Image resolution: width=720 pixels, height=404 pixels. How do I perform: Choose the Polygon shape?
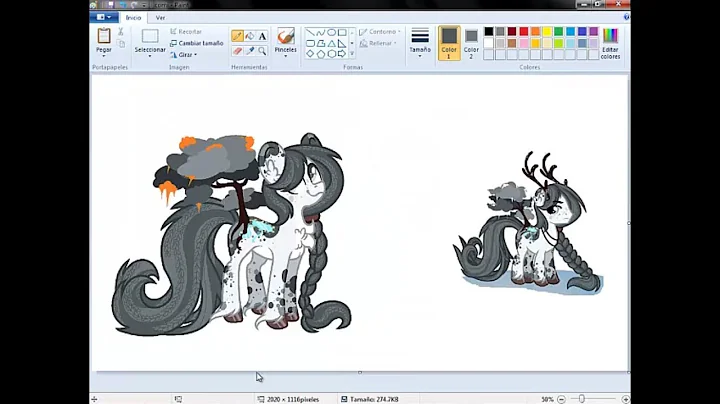pyautogui.click(x=321, y=43)
